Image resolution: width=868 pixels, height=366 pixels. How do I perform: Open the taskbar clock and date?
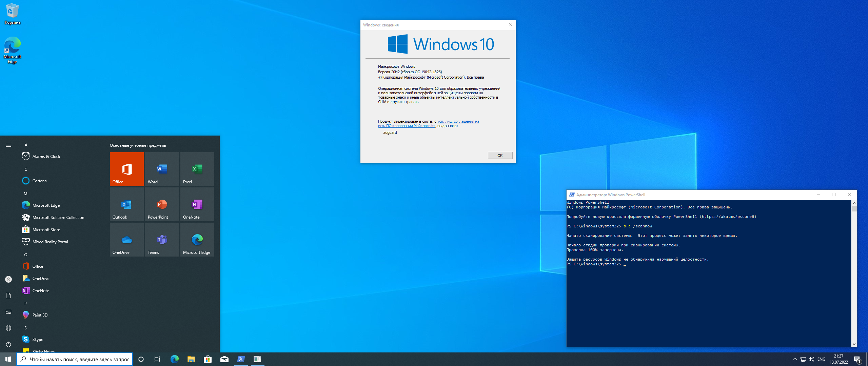(839, 359)
